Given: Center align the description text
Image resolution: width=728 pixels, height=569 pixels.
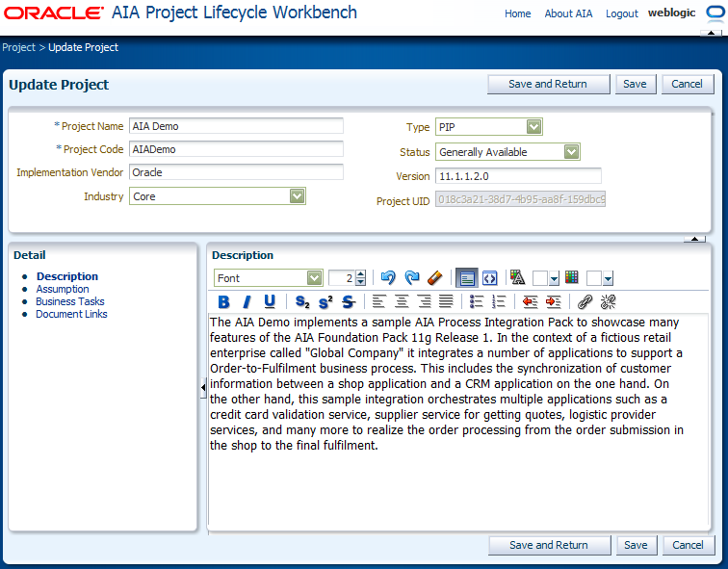Looking at the screenshot, I should click(x=402, y=302).
